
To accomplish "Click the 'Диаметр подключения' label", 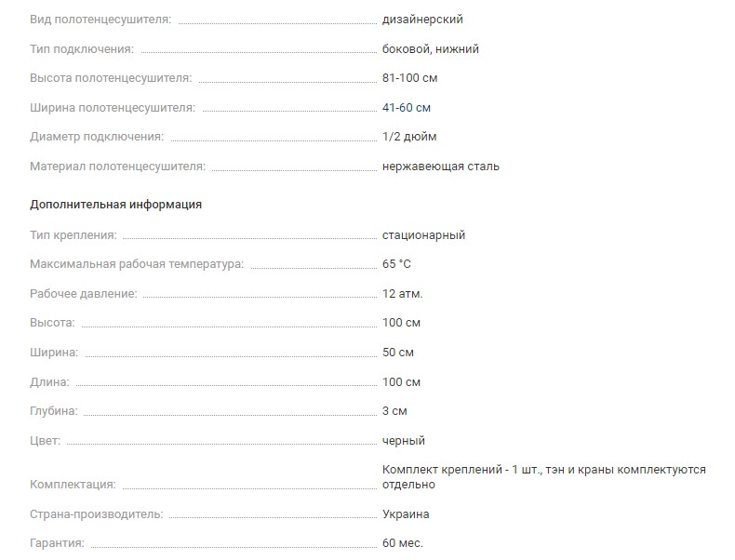I will (97, 137).
